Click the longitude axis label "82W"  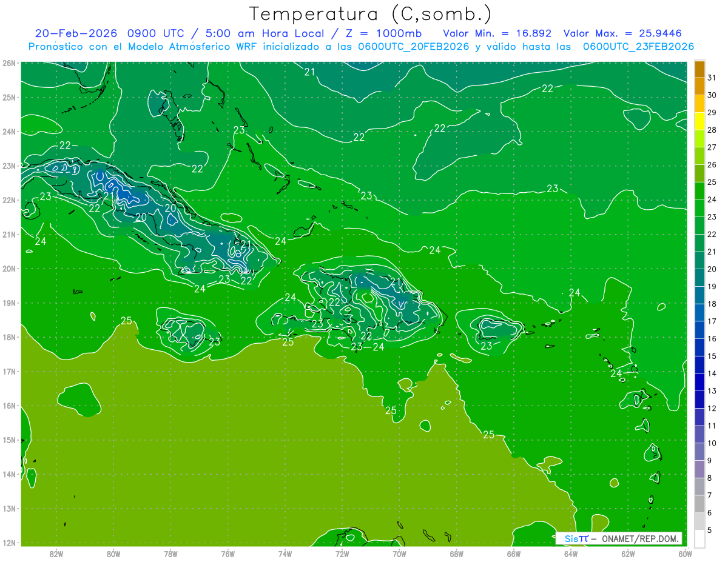[x=56, y=554]
